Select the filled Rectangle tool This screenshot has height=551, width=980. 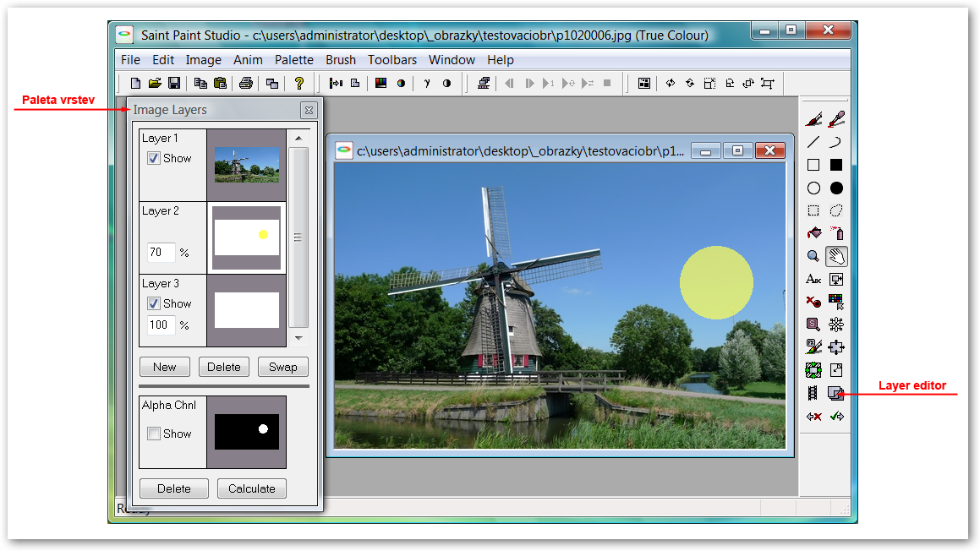(836, 165)
